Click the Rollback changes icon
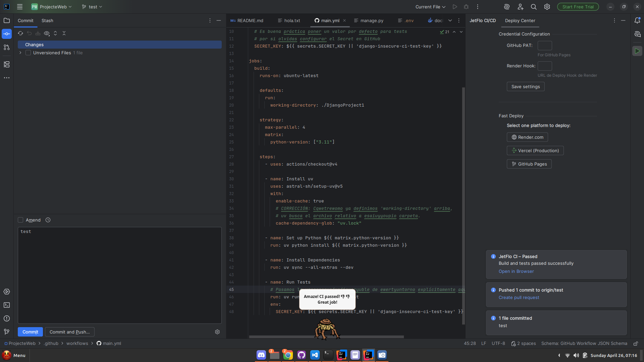The height and width of the screenshot is (362, 644). [29, 33]
